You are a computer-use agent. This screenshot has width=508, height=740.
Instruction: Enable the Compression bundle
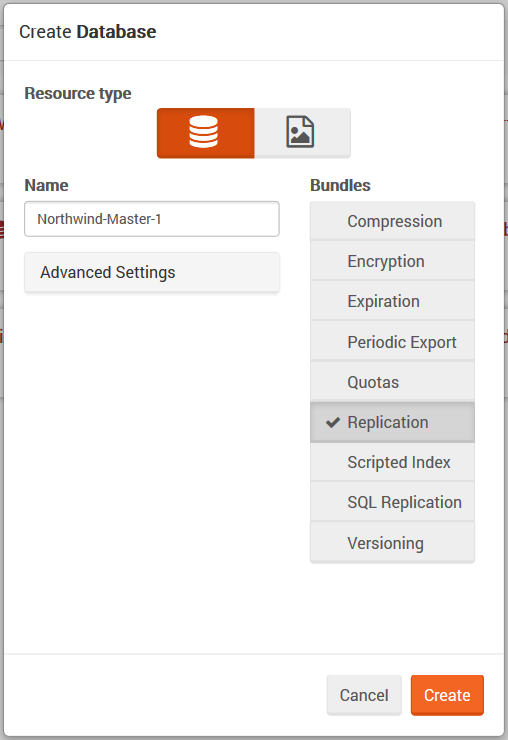pyautogui.click(x=392, y=221)
